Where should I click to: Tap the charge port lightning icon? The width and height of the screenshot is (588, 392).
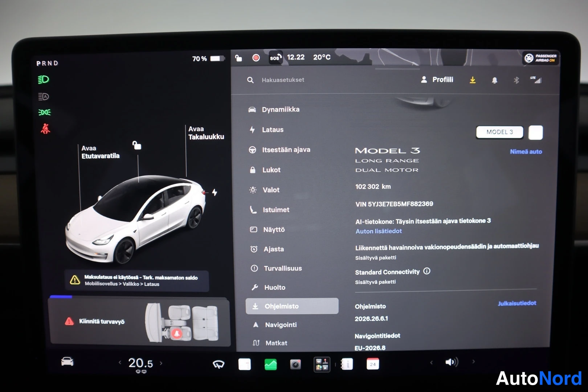point(215,192)
